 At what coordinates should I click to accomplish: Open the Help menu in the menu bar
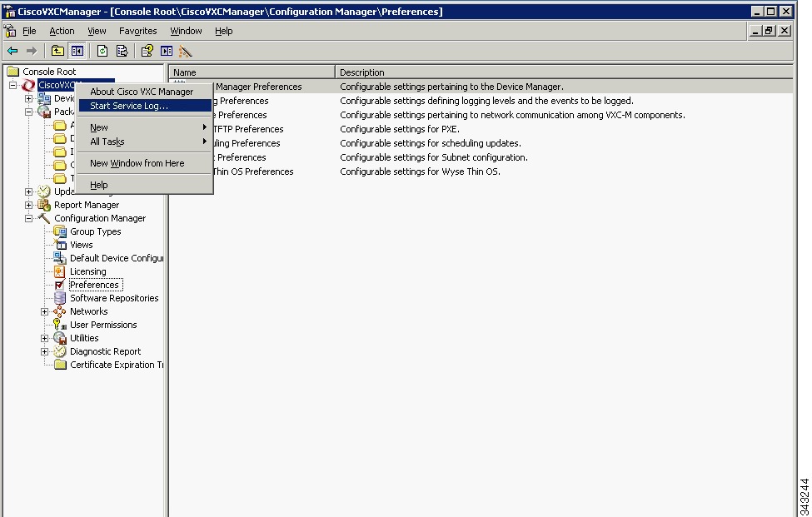[x=224, y=31]
